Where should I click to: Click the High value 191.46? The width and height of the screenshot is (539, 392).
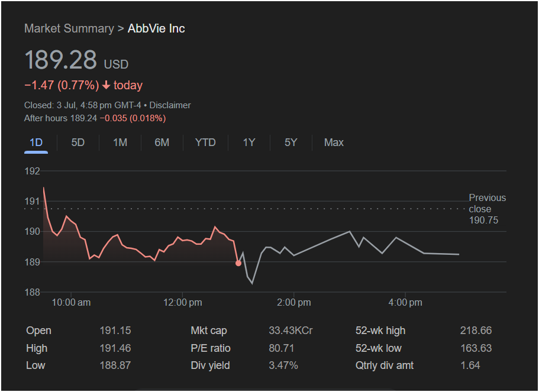(115, 348)
